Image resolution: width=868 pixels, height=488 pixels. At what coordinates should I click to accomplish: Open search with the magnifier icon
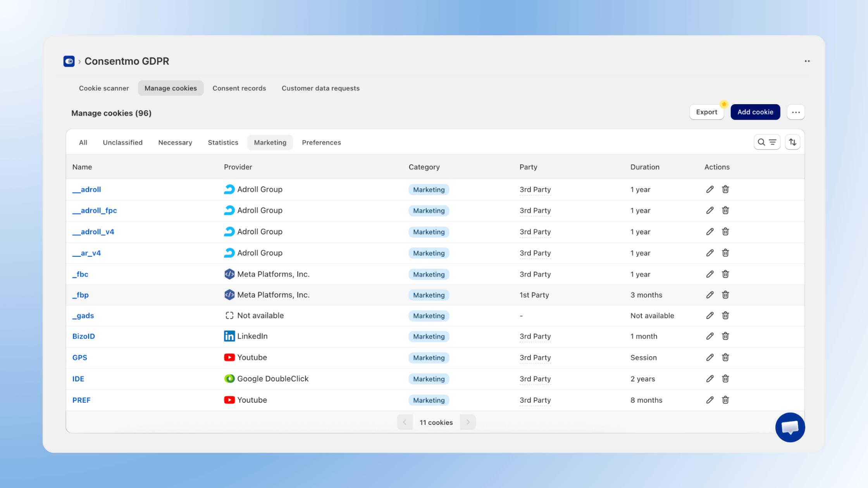coord(761,142)
